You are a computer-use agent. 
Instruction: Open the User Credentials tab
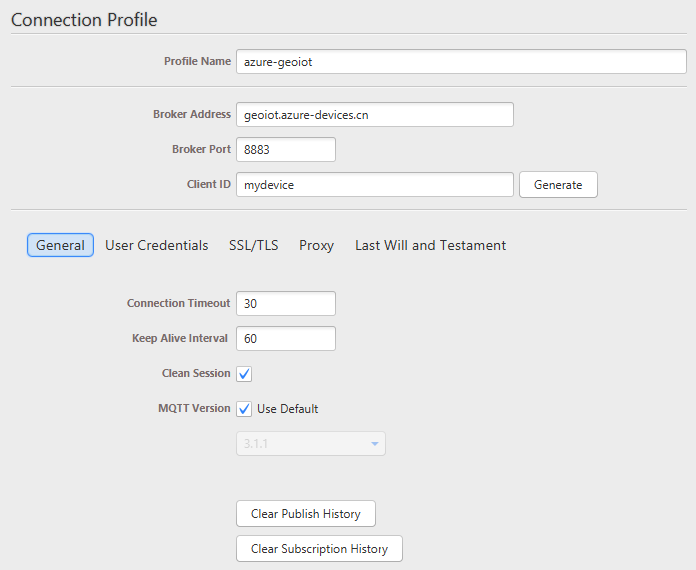click(157, 245)
